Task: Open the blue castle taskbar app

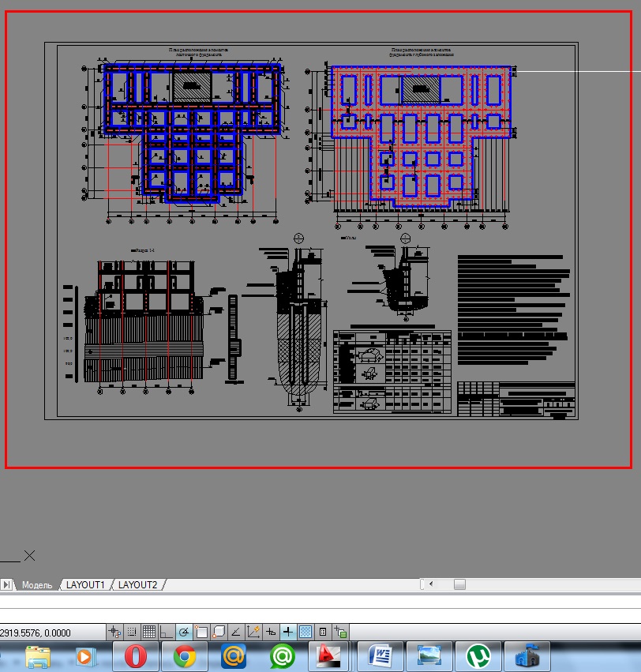Action: (x=527, y=656)
